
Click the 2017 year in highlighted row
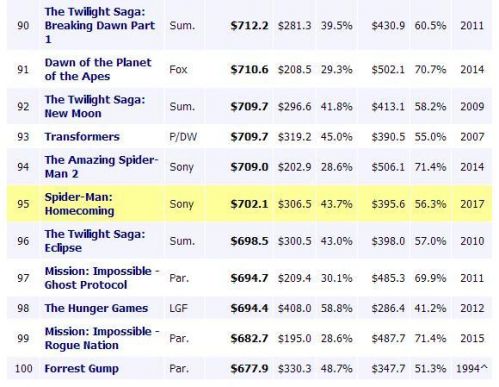point(472,204)
